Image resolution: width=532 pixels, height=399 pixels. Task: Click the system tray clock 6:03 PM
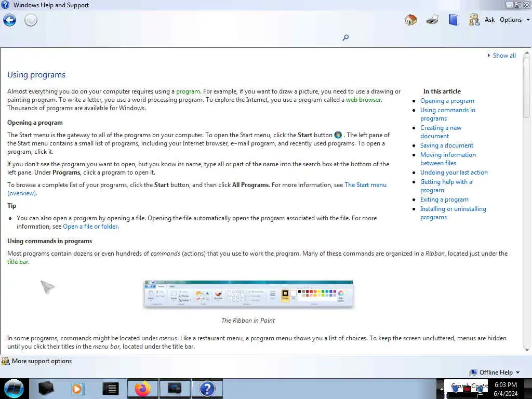[506, 385]
